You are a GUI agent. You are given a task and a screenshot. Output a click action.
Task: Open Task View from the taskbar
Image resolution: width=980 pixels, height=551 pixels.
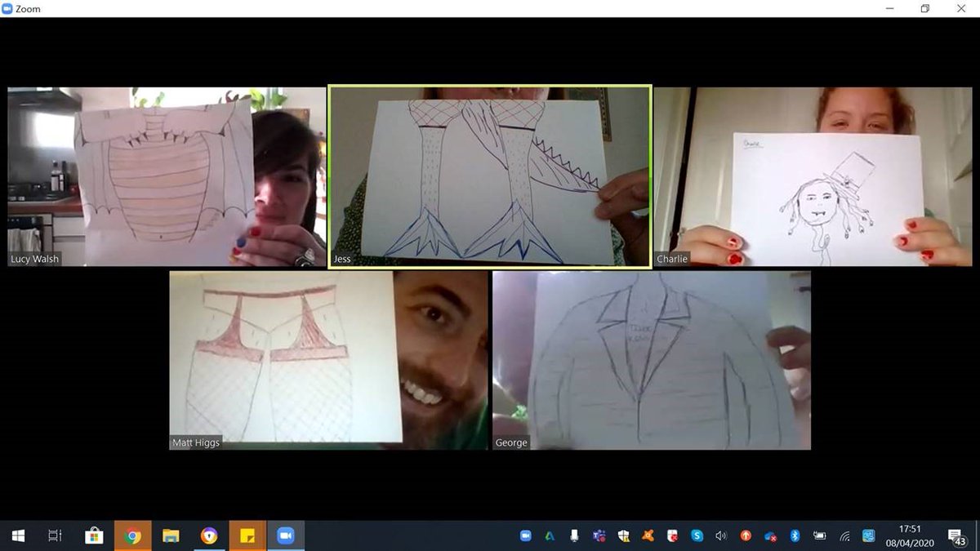[55, 535]
